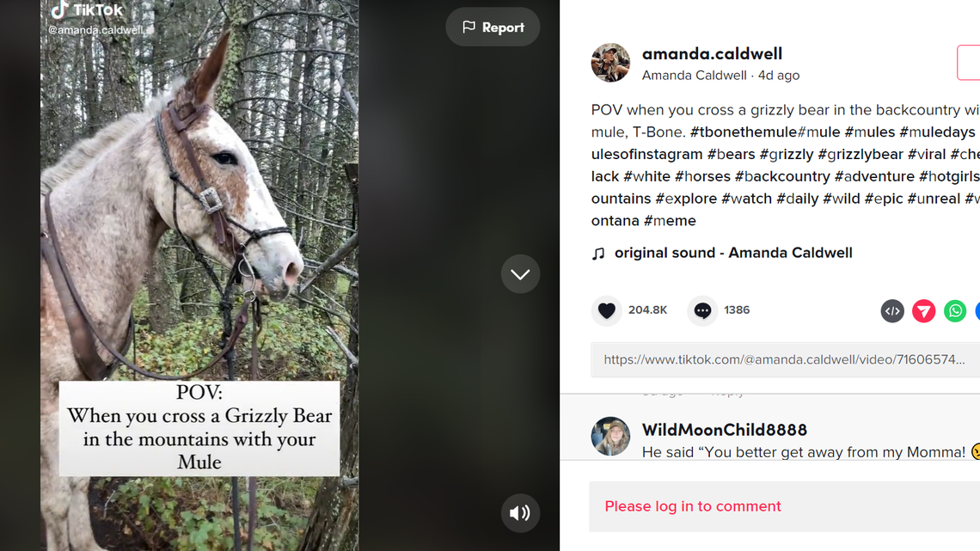
Task: Open the original sound by Amanda Caldwell
Action: coord(733,252)
